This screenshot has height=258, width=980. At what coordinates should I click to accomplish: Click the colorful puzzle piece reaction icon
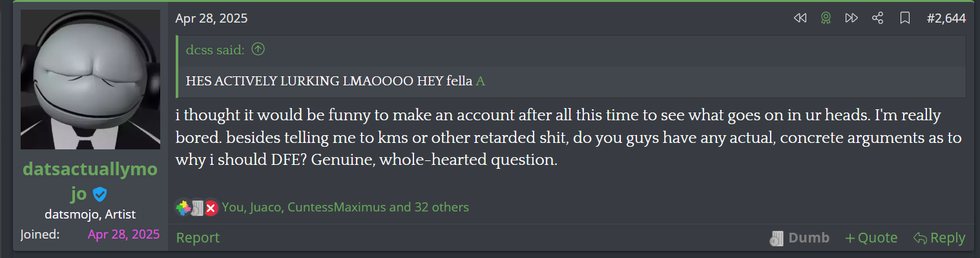pos(183,208)
